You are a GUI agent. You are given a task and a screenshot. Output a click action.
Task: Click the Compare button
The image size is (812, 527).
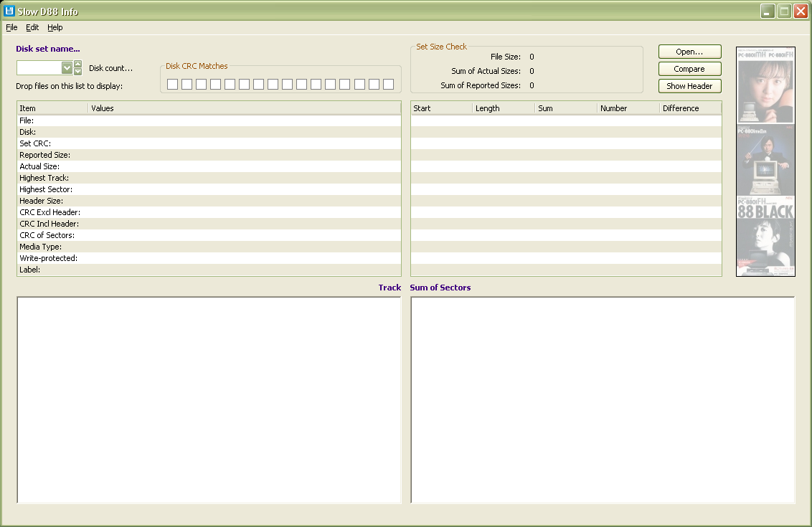(x=689, y=69)
